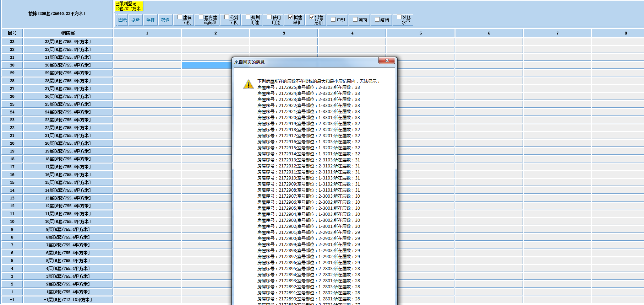Select row 9层[6套/755.4平方米]

[x=68, y=229]
